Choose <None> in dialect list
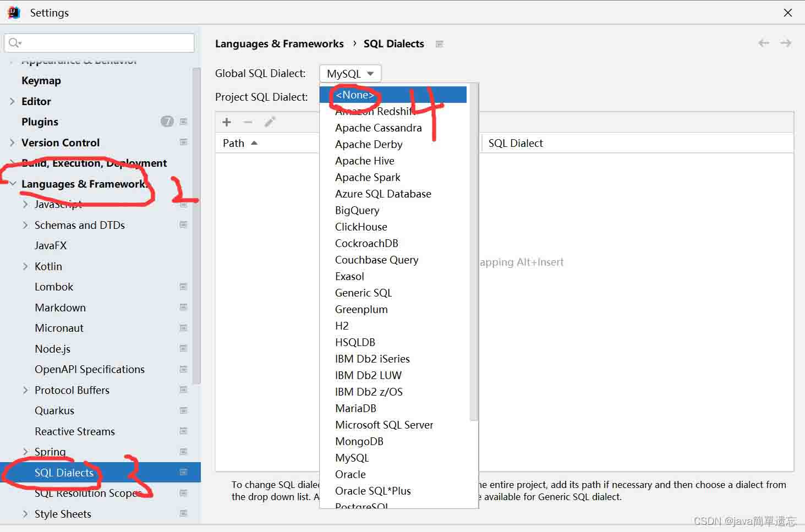This screenshot has width=805, height=532. pos(393,95)
